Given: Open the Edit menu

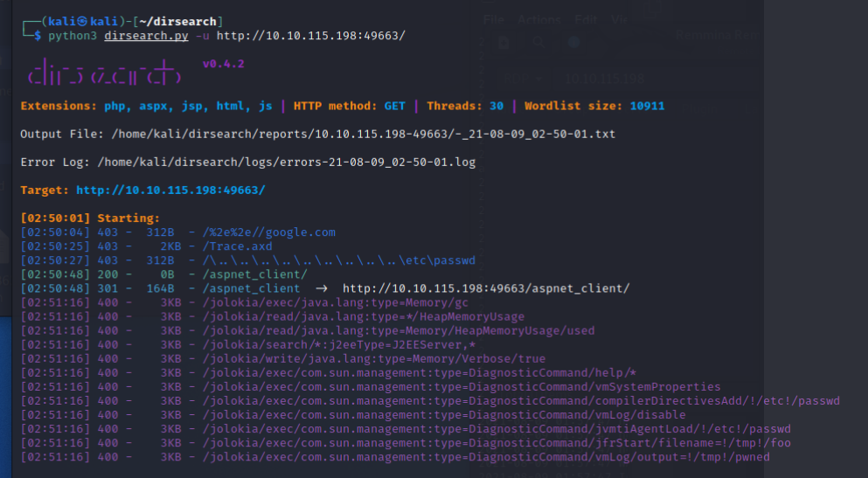Looking at the screenshot, I should pos(585,19).
